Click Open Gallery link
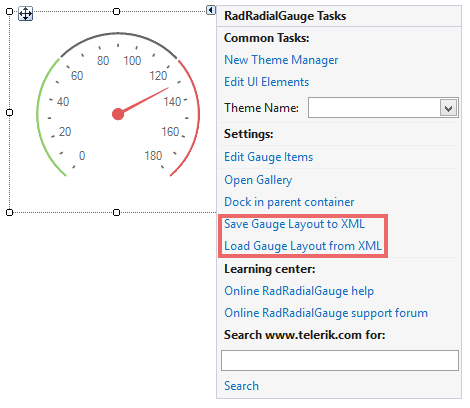470x408 pixels. click(258, 180)
